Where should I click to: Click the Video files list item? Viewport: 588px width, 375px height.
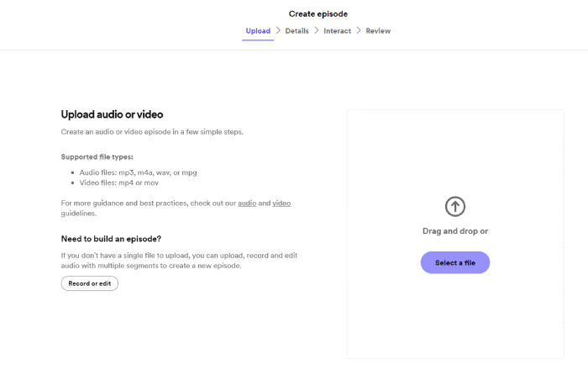pyautogui.click(x=118, y=182)
